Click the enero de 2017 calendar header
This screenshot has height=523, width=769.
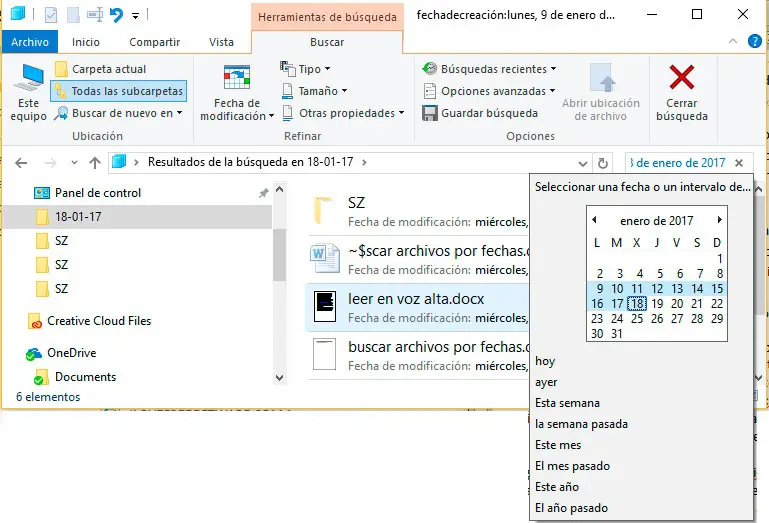tap(657, 221)
